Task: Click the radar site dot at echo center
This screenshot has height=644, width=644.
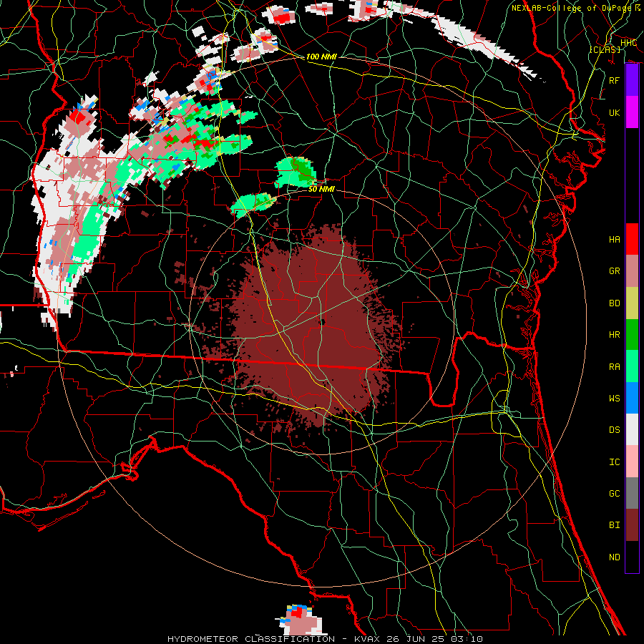Action: click(323, 322)
